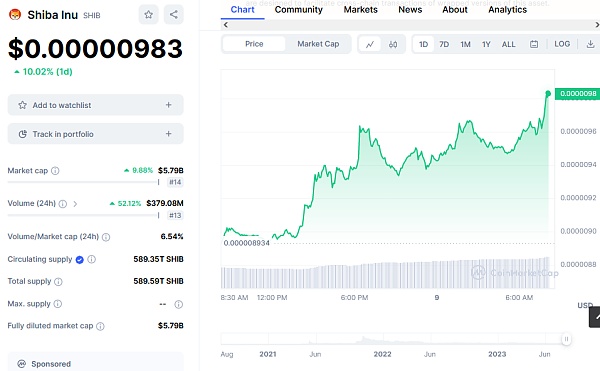Click the download chart icon
The height and width of the screenshot is (371, 600).
pyautogui.click(x=590, y=44)
